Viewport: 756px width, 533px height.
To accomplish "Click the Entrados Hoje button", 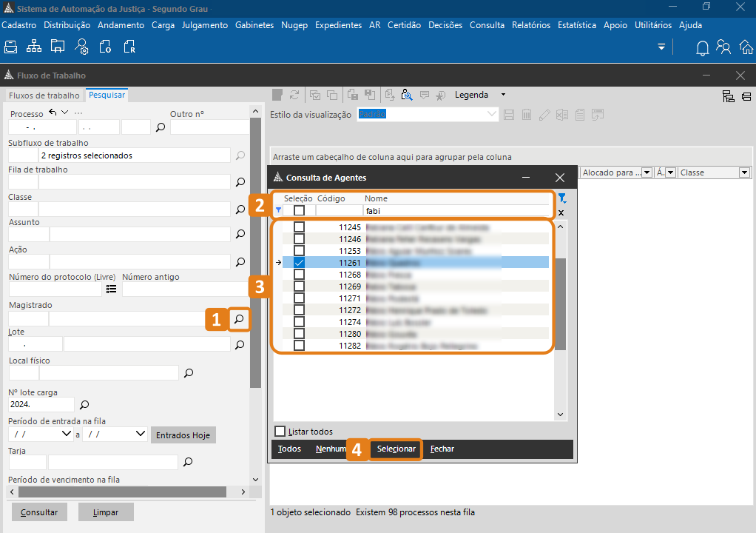I will [x=183, y=435].
